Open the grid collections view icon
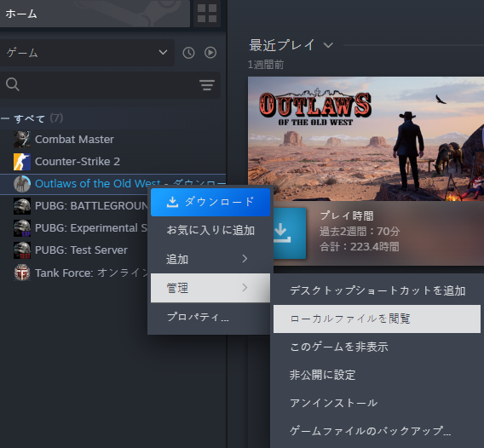Viewport: 484px width, 448px height. (x=207, y=14)
